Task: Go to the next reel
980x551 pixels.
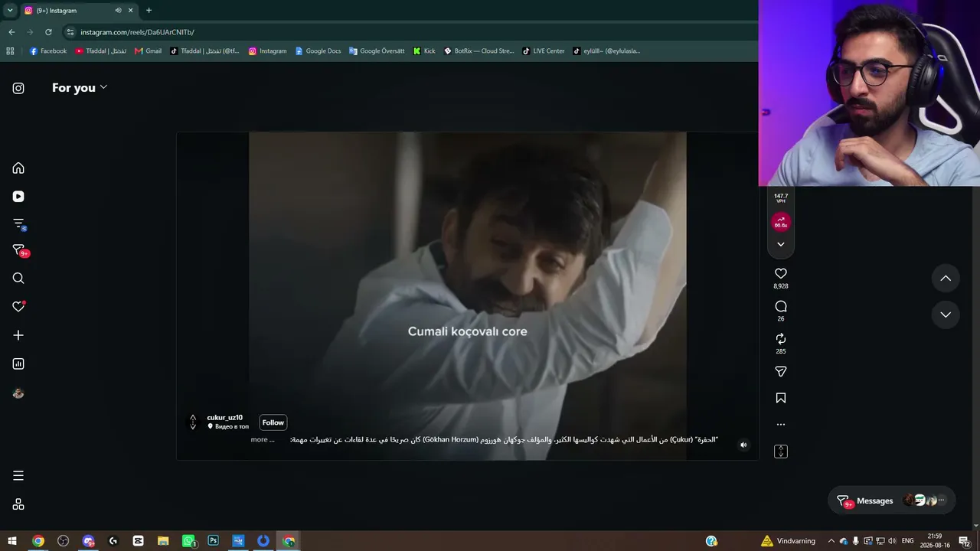Action: (x=946, y=315)
